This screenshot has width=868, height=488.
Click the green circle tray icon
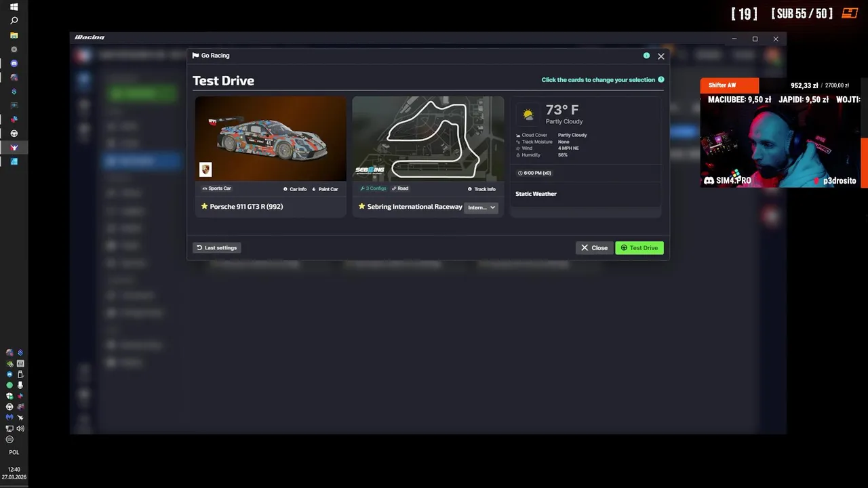pos(9,385)
